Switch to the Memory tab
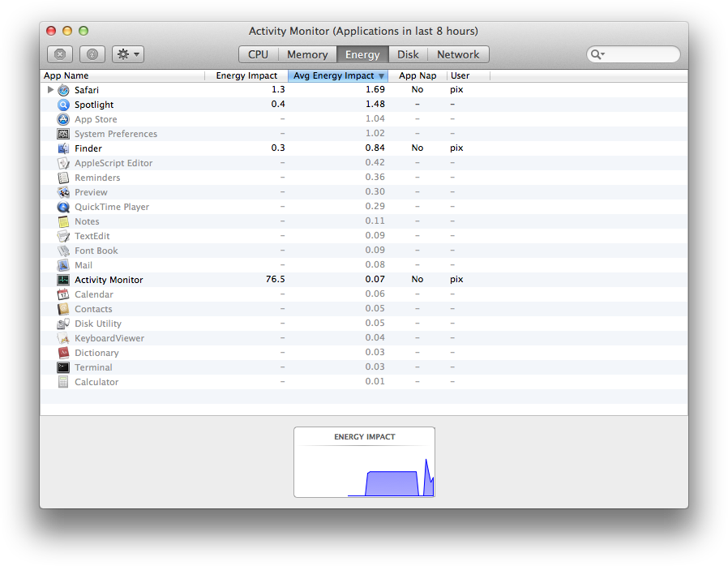This screenshot has width=728, height=566. click(x=307, y=54)
